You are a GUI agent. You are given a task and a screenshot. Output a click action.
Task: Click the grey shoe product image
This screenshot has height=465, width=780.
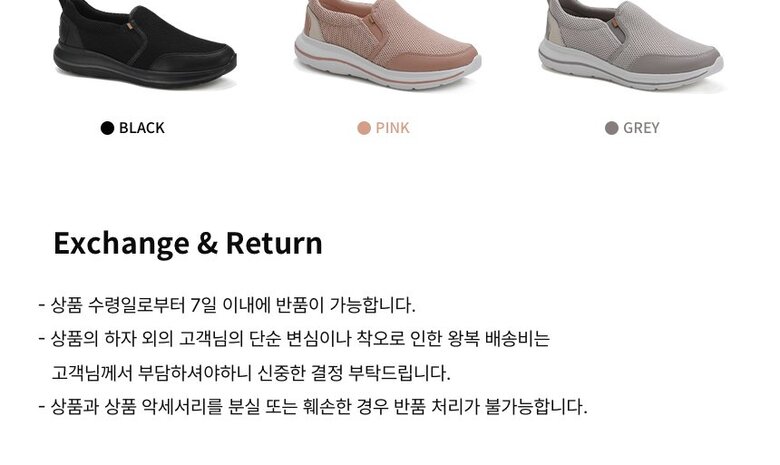tap(631, 46)
